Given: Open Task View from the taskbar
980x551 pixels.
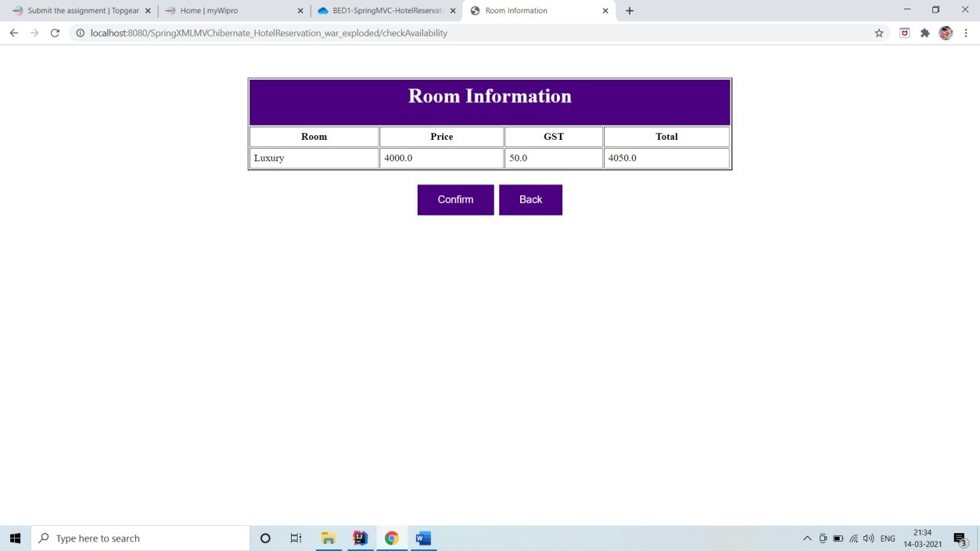Looking at the screenshot, I should [x=295, y=538].
